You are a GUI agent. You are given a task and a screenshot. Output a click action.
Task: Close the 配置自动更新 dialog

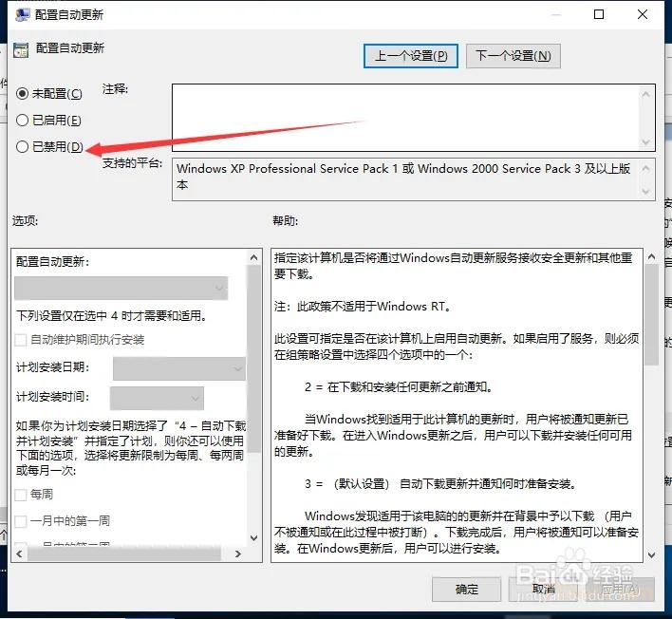click(642, 14)
